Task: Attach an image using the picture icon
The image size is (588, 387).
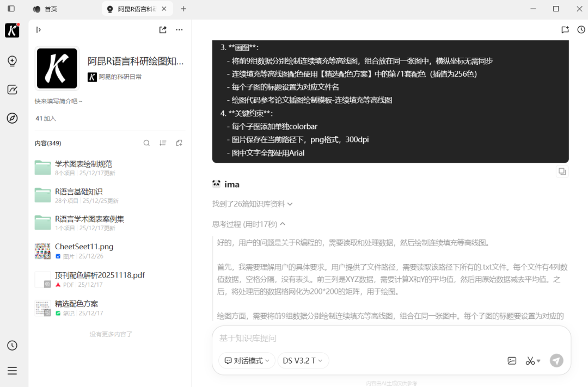Action: (x=512, y=361)
